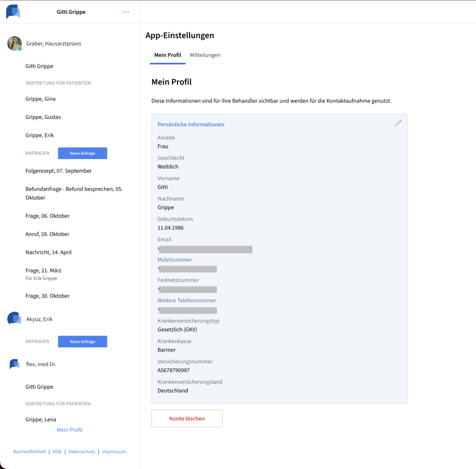Click the Gesetzlich (GKV) insurance type value

coord(177,330)
